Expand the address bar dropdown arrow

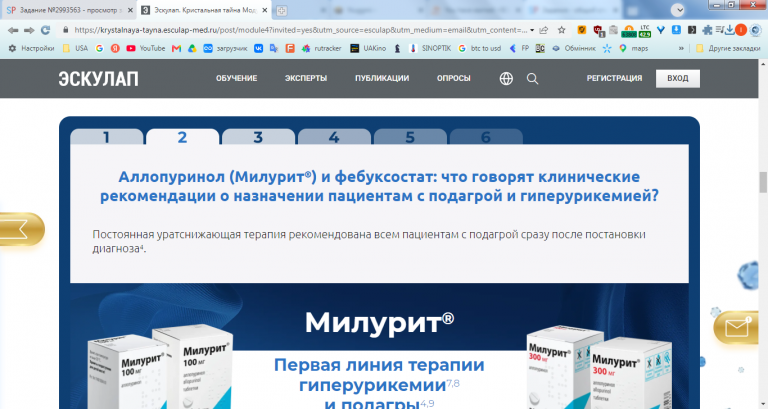click(532, 30)
